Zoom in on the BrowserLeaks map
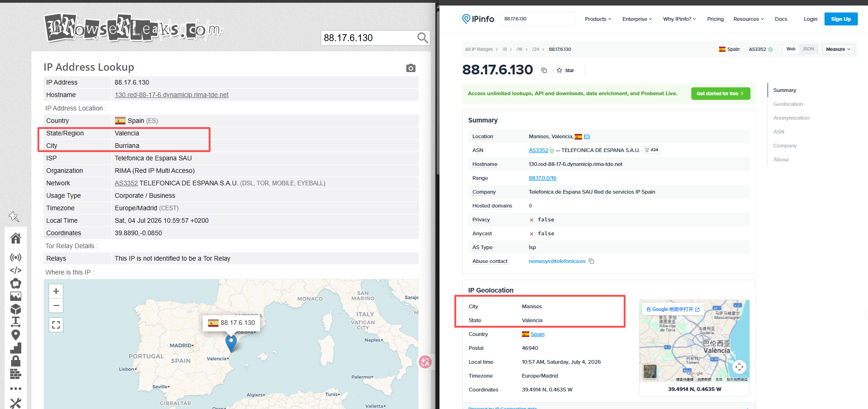868x409 pixels. (x=56, y=291)
